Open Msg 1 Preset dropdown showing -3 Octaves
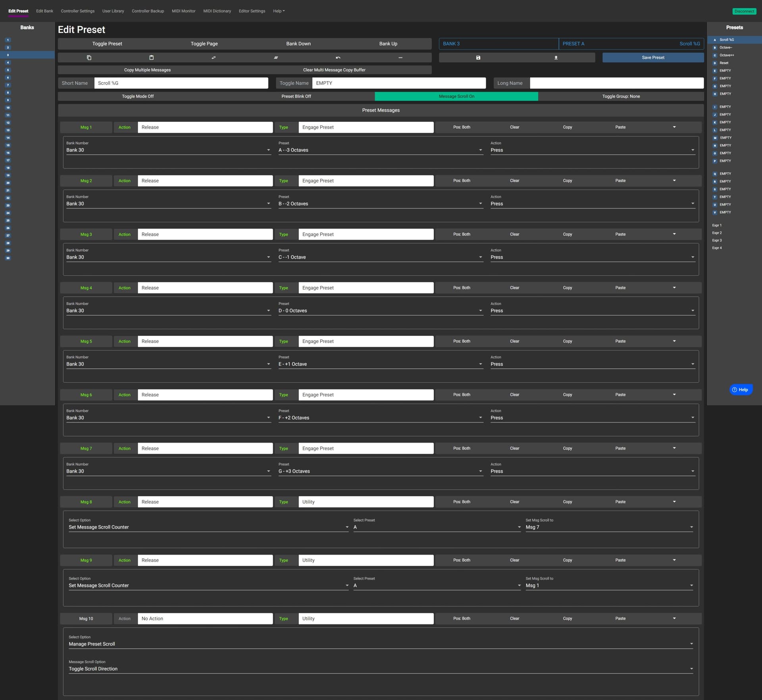Viewport: 762px width, 700px height. (380, 150)
